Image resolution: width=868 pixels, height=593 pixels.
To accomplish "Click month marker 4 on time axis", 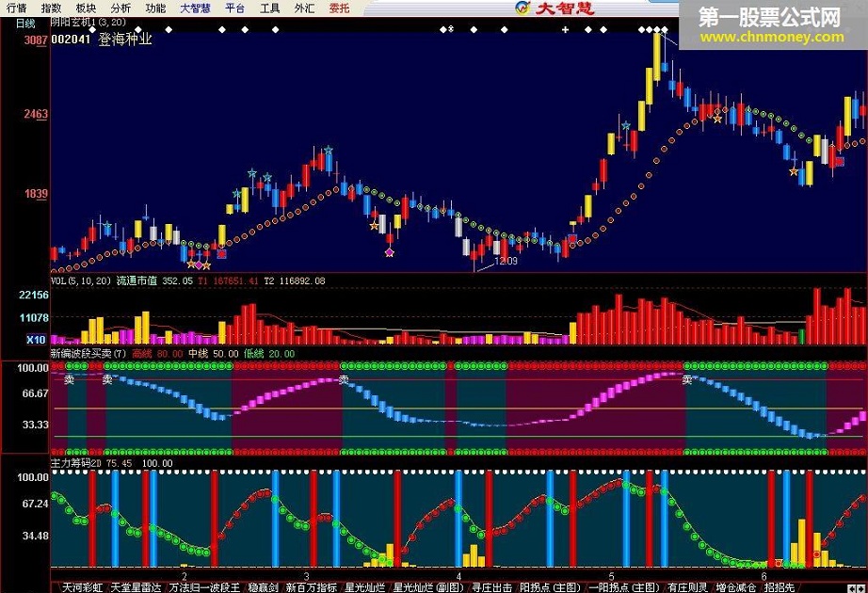I will pyautogui.click(x=458, y=576).
